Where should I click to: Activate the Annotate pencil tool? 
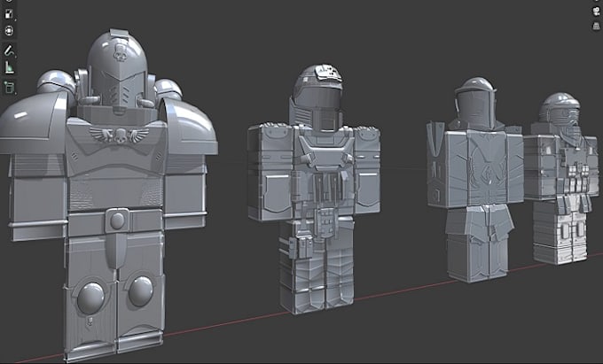click(9, 50)
